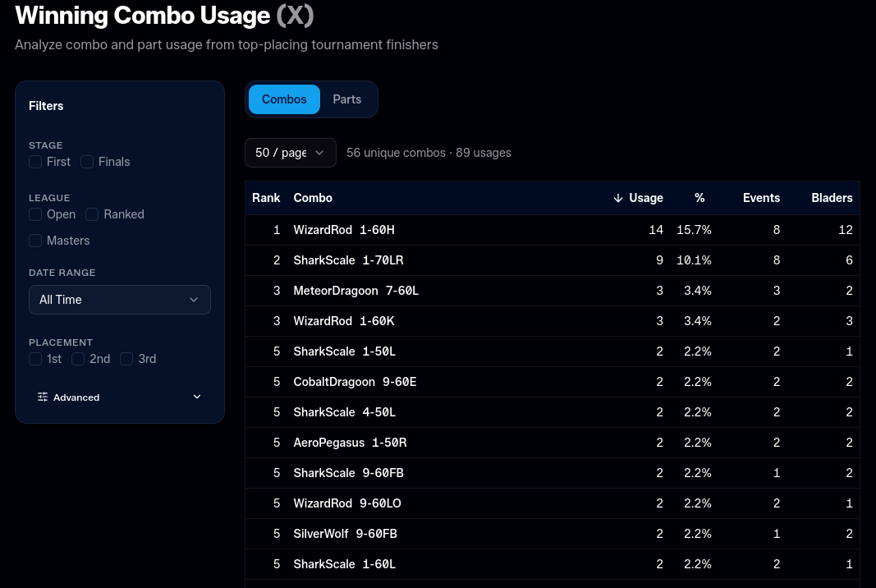
Task: Click the 10.1% usage percentage cell
Action: coord(694,260)
